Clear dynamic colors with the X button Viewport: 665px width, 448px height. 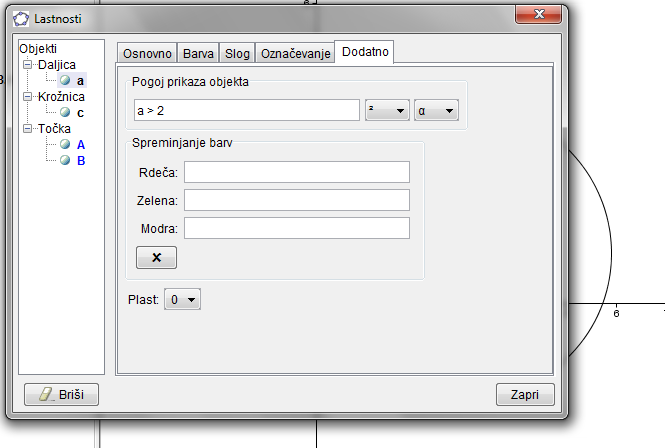[x=156, y=257]
